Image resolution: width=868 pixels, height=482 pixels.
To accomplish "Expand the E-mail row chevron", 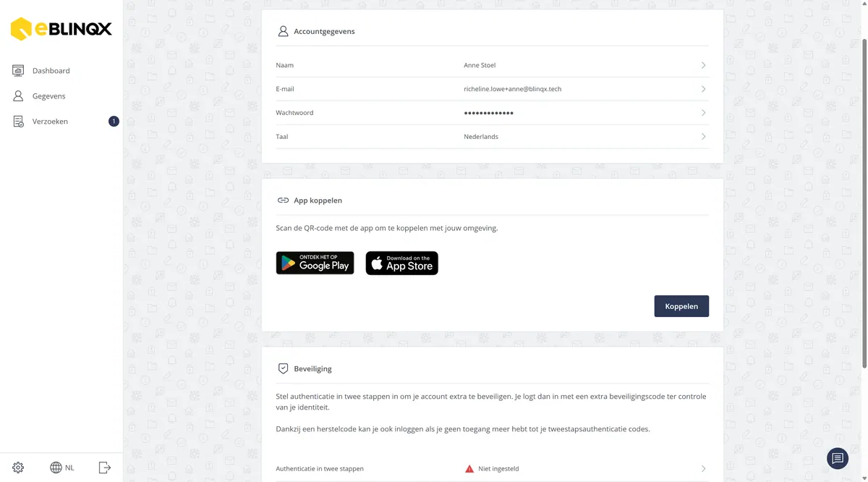I will click(703, 89).
